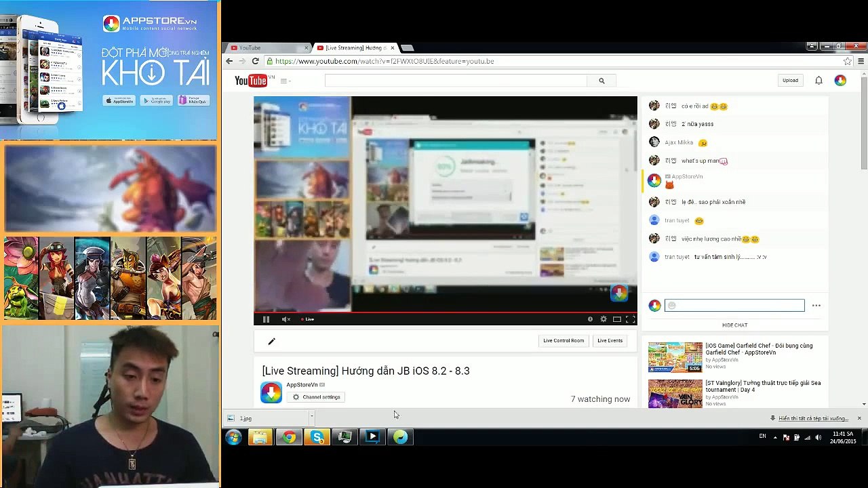This screenshot has width=868, height=488.
Task: Open the Garfield Chef video thumbnail
Action: pos(675,357)
